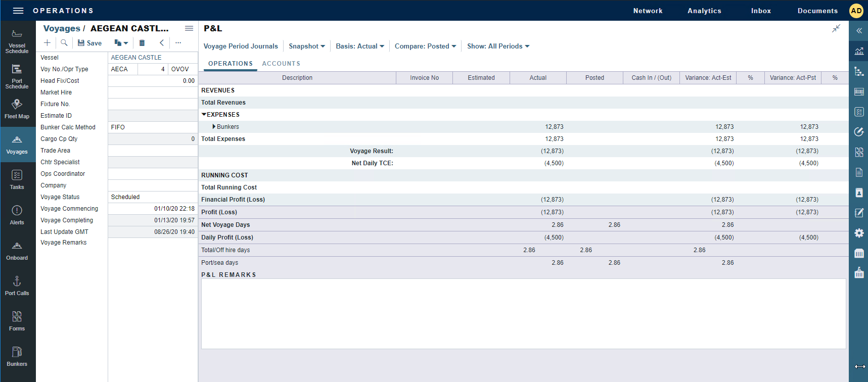Click the Save button
Screen dimensions: 868x382
pos(89,43)
